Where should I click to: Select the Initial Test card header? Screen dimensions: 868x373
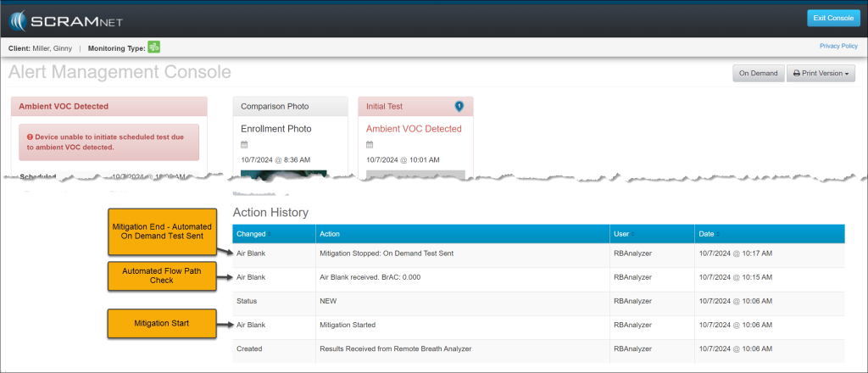[x=415, y=107]
